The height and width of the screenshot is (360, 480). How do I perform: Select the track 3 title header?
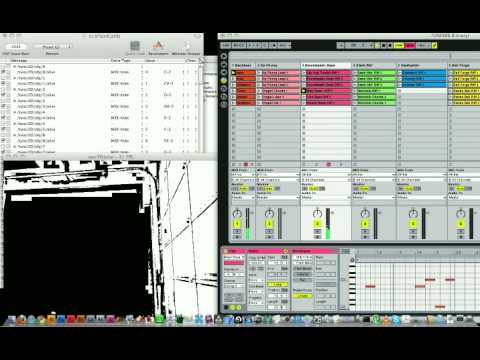tap(326, 65)
